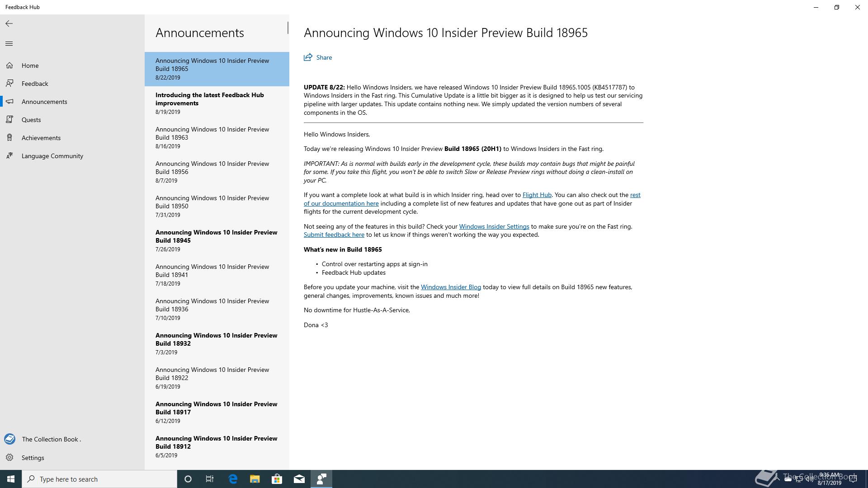Image resolution: width=868 pixels, height=488 pixels.
Task: Click Feedback Hub taskbar icon
Action: coord(321,479)
